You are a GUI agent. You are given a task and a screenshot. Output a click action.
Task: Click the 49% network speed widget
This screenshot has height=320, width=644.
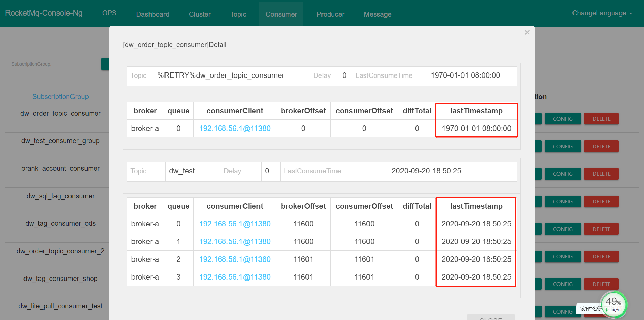coord(613,303)
